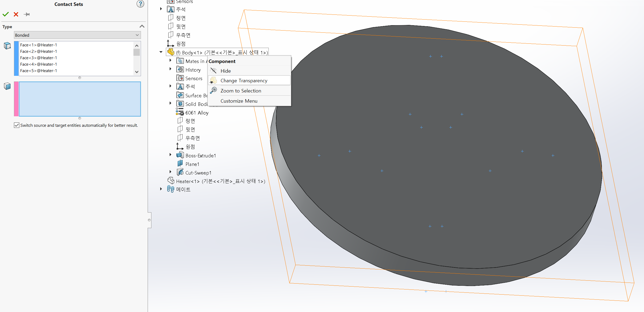Click the Cut-Sweep1 feature icon
The height and width of the screenshot is (312, 644).
(x=180, y=172)
